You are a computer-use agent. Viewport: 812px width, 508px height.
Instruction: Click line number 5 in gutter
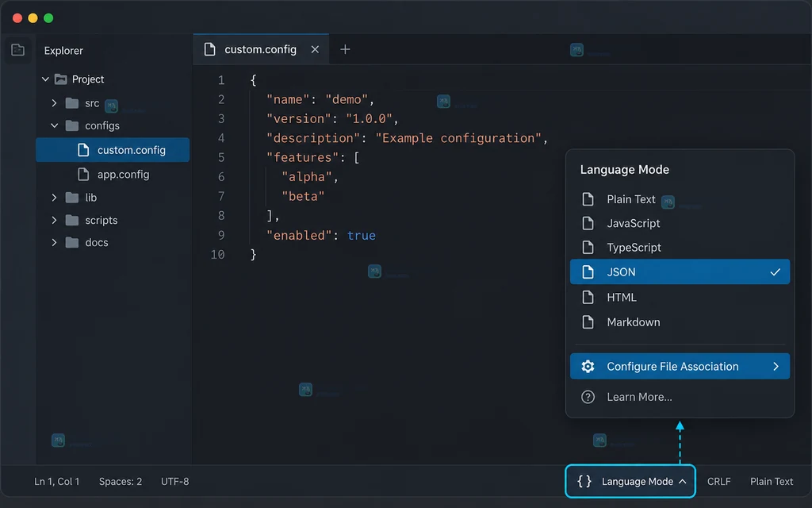[221, 158]
